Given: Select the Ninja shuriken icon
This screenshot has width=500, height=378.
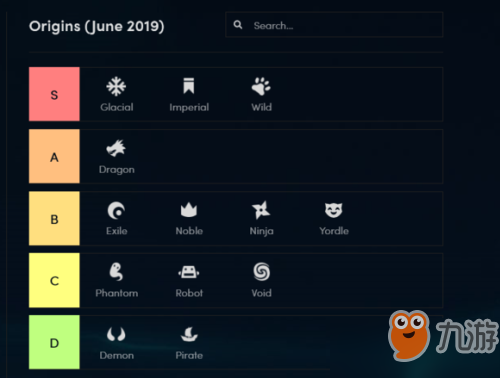Looking at the screenshot, I should pyautogui.click(x=261, y=210).
